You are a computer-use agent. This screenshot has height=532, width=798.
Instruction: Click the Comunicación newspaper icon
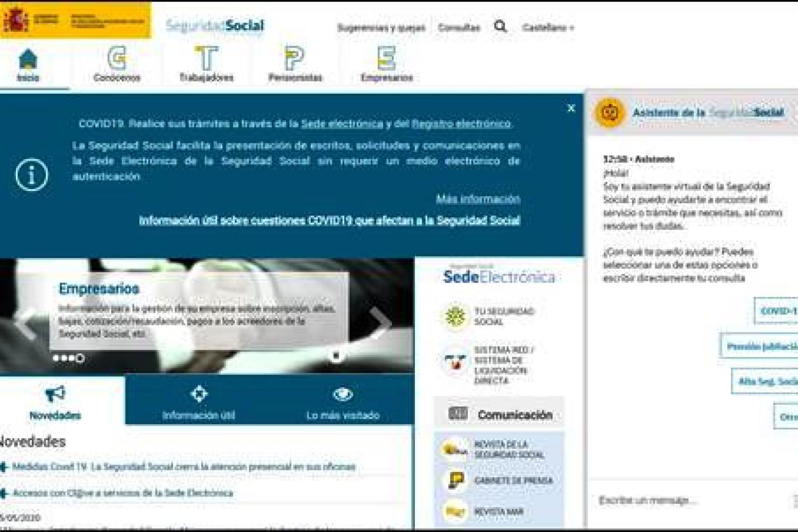tap(458, 413)
